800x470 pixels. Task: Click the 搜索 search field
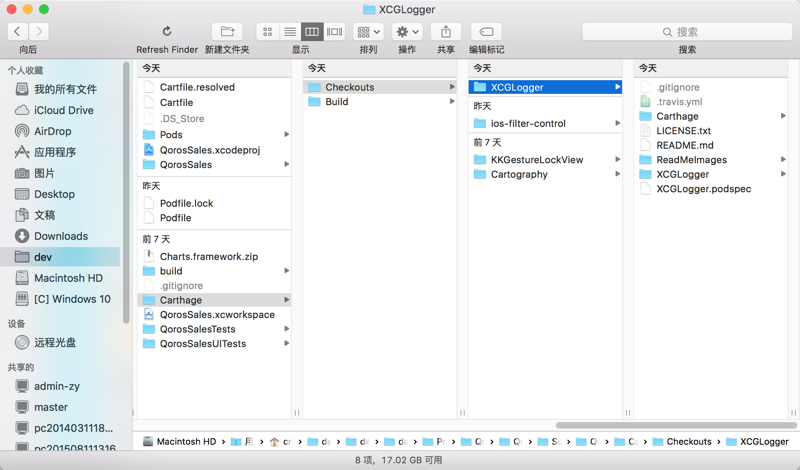[x=687, y=32]
